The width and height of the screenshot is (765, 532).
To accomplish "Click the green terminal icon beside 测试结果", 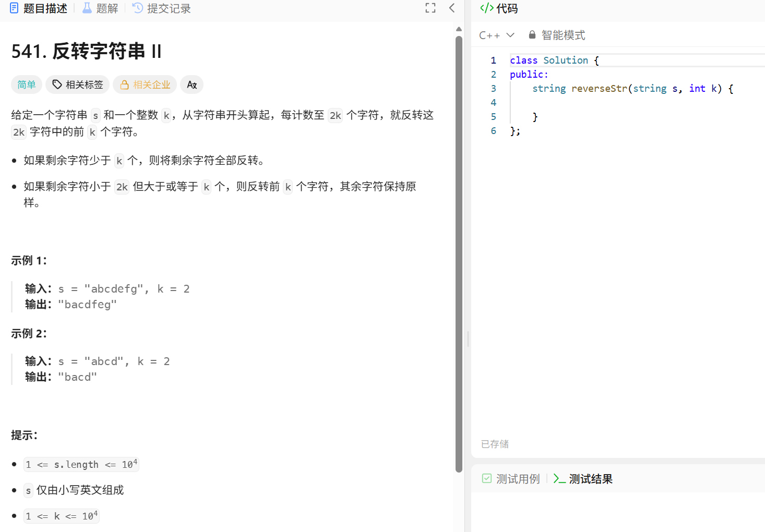I will pos(559,479).
